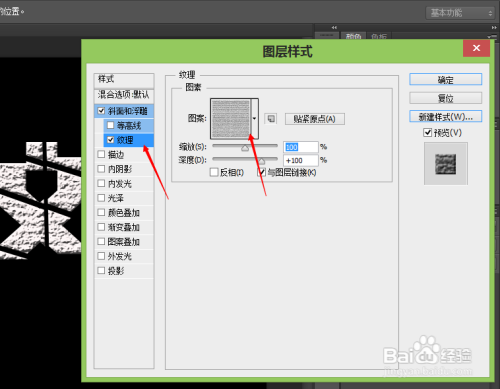
Task: Click the pattern texture thumbnail
Action: tap(231, 119)
